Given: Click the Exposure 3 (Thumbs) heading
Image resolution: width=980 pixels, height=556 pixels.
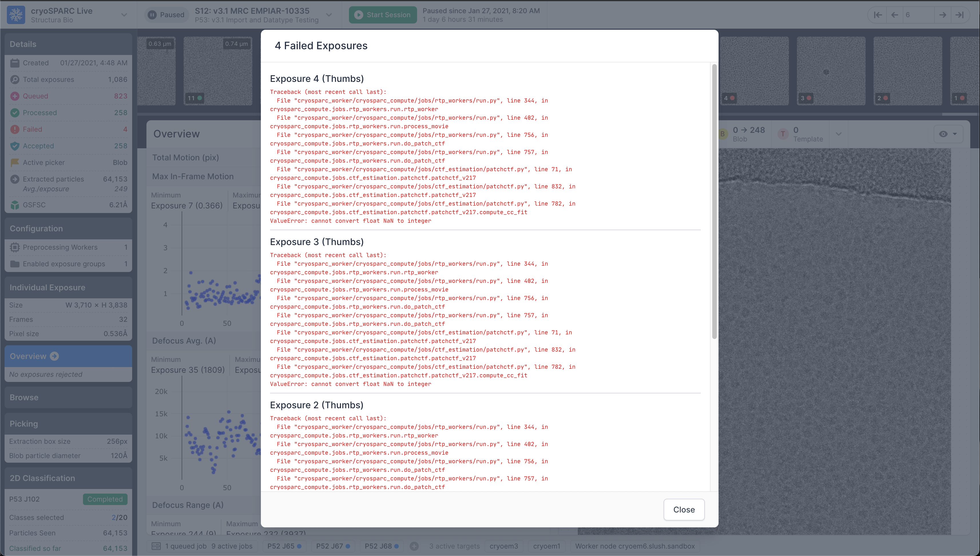Looking at the screenshot, I should click(x=317, y=242).
